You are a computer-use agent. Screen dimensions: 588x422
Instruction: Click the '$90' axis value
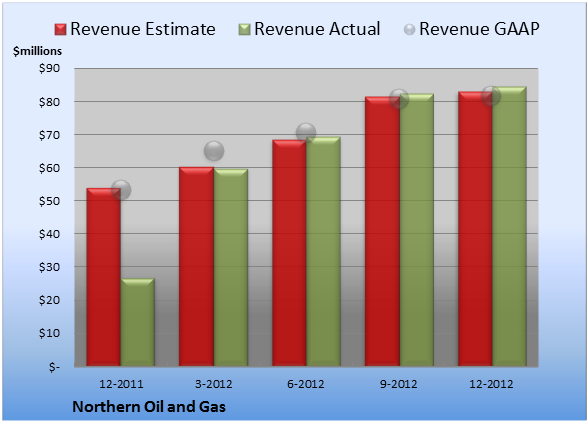click(49, 68)
